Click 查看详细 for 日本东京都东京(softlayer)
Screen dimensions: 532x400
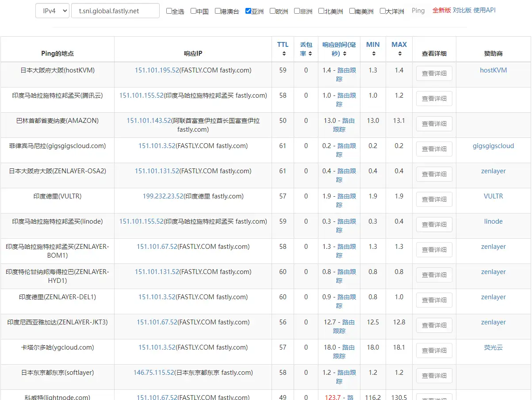(x=434, y=376)
